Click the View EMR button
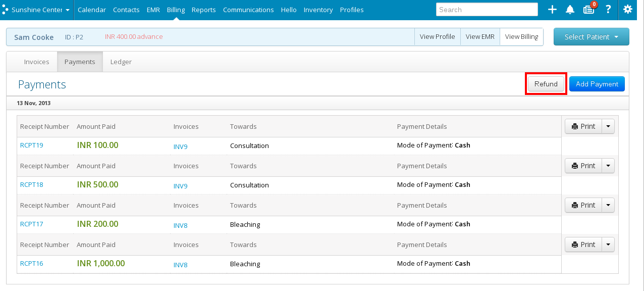The image size is (644, 291). (480, 37)
